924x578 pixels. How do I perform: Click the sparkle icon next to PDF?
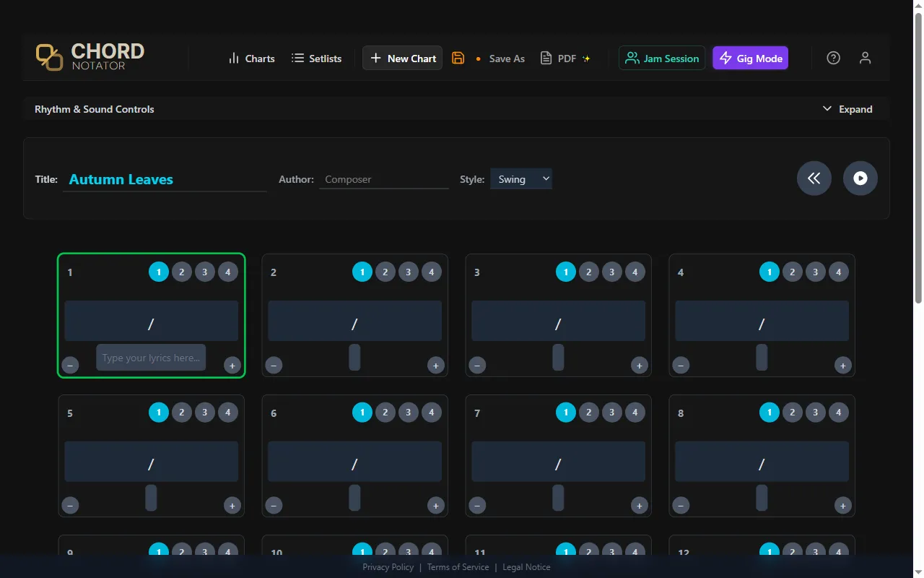coord(585,58)
